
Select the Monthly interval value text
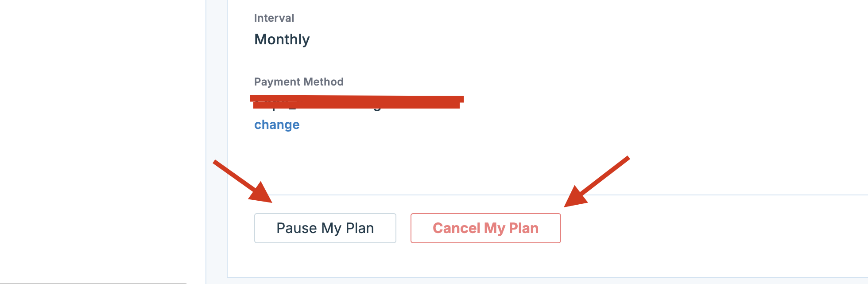(x=282, y=39)
